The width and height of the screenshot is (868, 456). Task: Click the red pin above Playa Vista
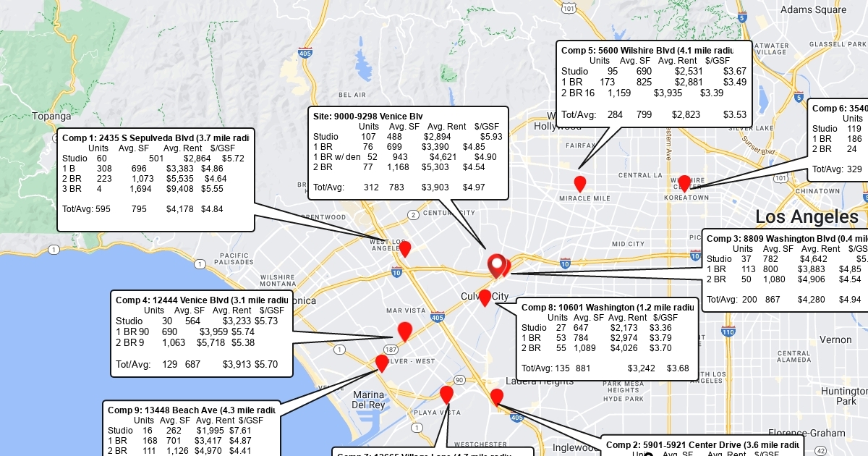point(446,394)
